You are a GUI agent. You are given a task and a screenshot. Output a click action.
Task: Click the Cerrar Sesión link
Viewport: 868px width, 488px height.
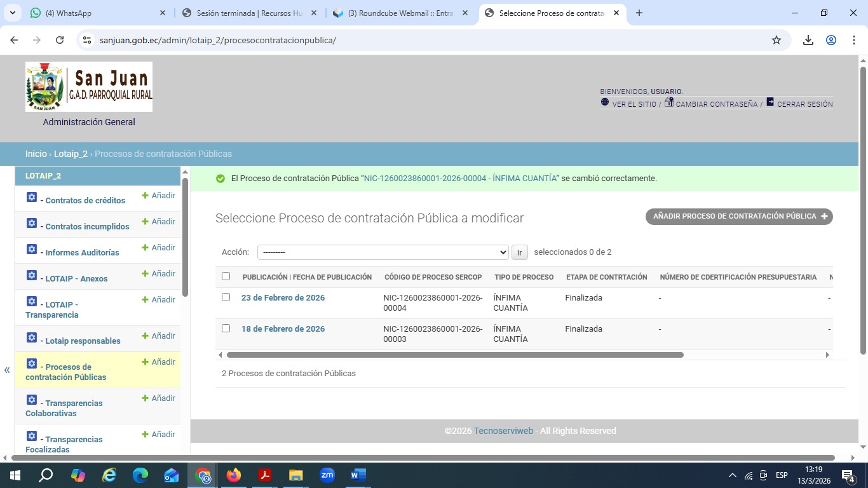[804, 104]
